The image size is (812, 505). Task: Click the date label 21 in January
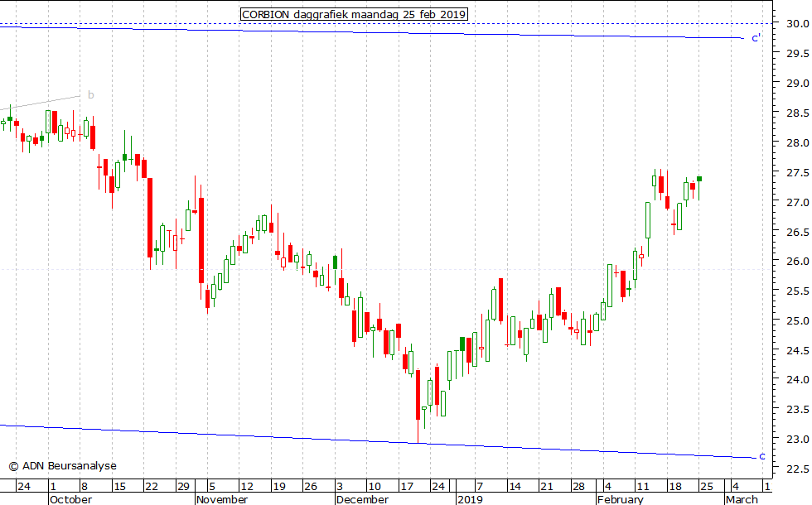coord(547,487)
